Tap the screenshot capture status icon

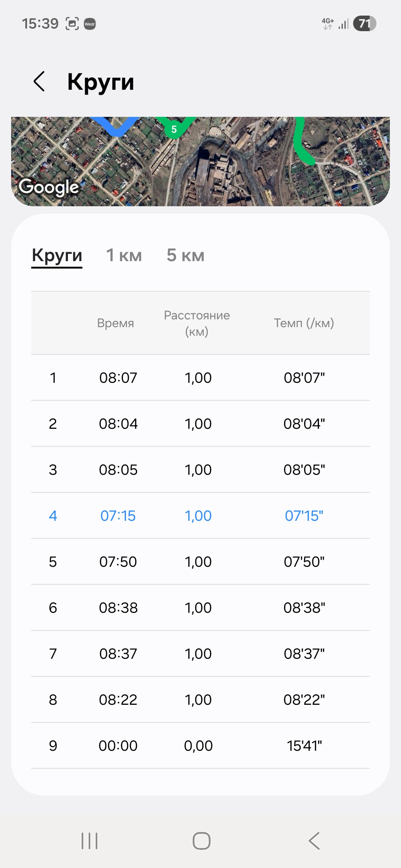click(72, 24)
